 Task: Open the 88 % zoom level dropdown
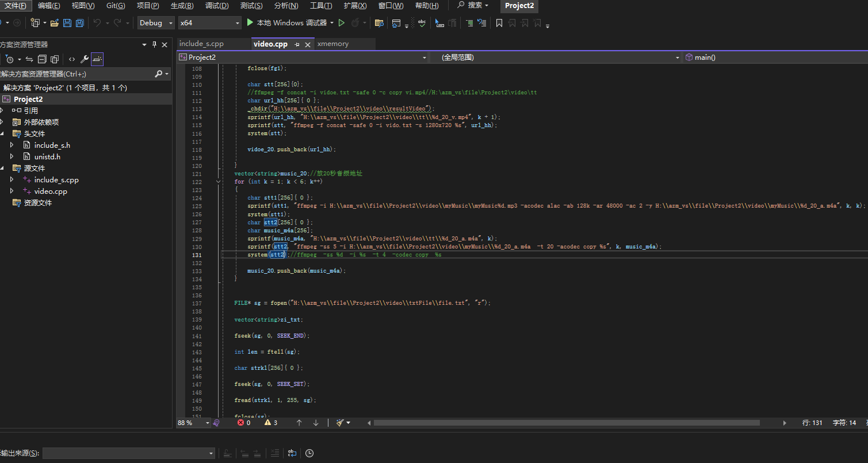(x=194, y=423)
